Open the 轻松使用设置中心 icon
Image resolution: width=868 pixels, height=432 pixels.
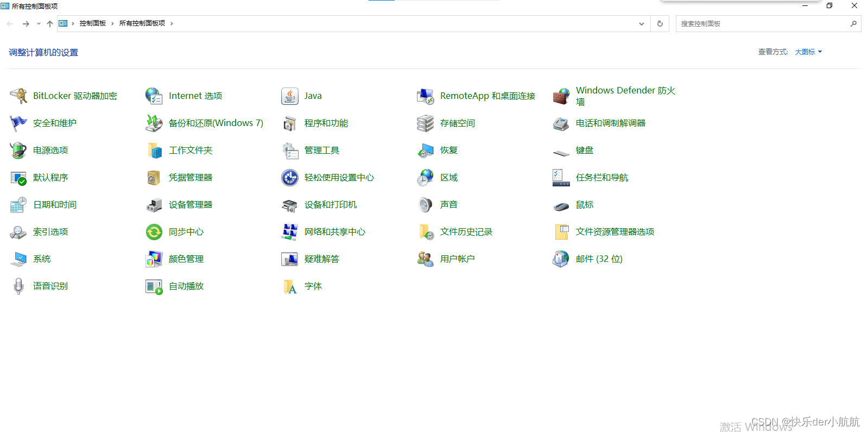(x=290, y=178)
